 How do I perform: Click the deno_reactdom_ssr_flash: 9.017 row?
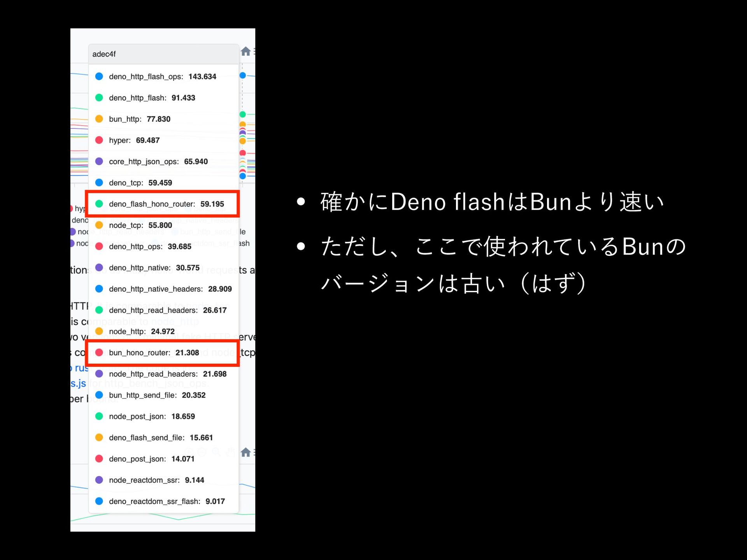point(163,501)
